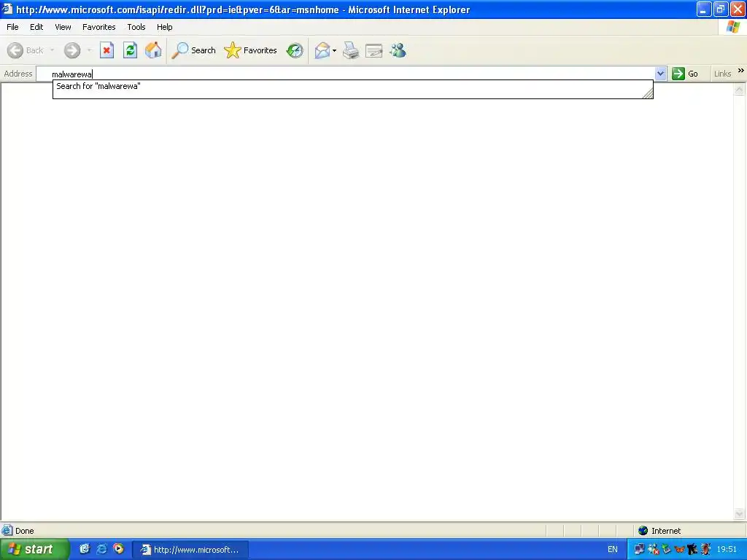The width and height of the screenshot is (747, 560).
Task: Select the microsoft.com taskbar window button
Action: 190,550
